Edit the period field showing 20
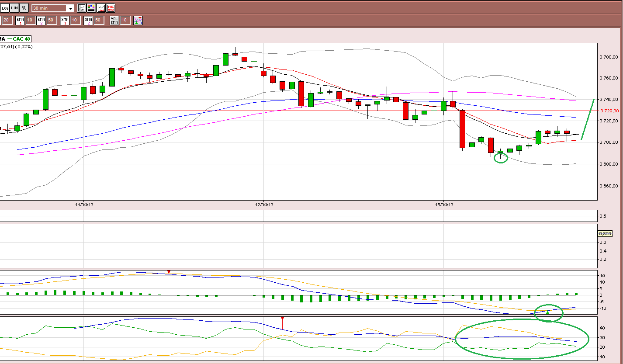Image resolution: width=623 pixels, height=364 pixels. (7, 20)
